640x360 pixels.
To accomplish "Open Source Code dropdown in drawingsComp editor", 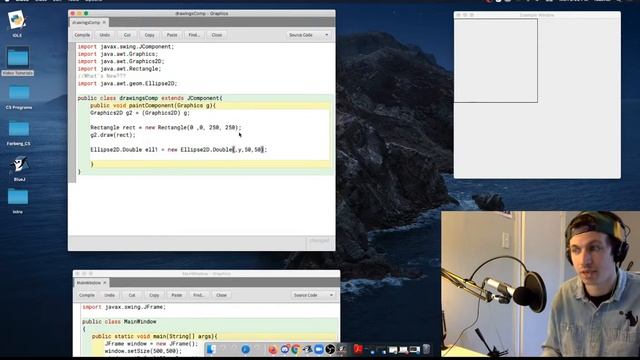I will coord(308,35).
